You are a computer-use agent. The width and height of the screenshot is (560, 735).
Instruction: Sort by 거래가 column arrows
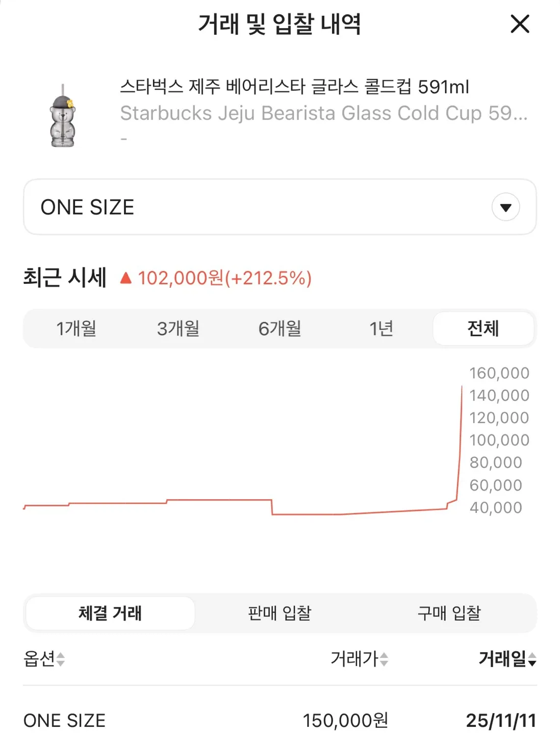384,659
